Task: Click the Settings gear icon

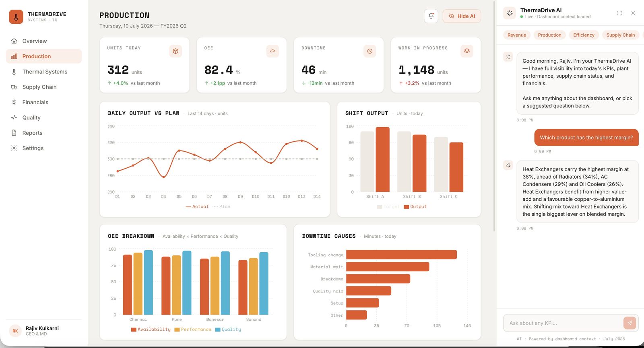Action: [x=14, y=148]
